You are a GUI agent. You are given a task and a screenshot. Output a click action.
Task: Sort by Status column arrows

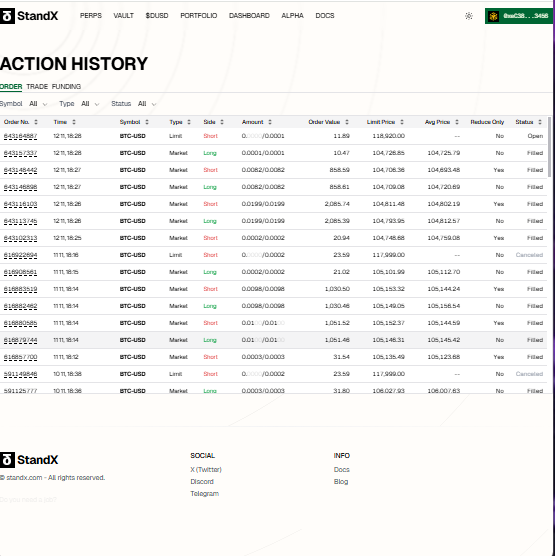tap(540, 122)
